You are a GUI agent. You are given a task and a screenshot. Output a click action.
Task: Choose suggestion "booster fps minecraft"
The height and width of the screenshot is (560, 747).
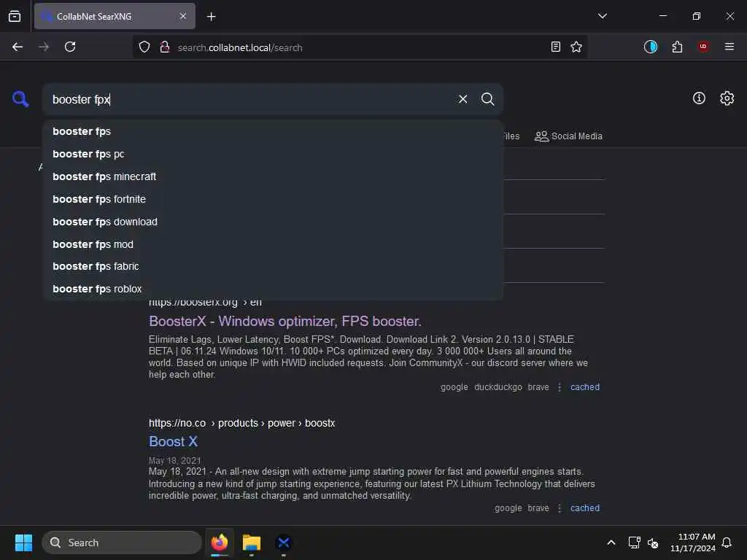[273, 176]
